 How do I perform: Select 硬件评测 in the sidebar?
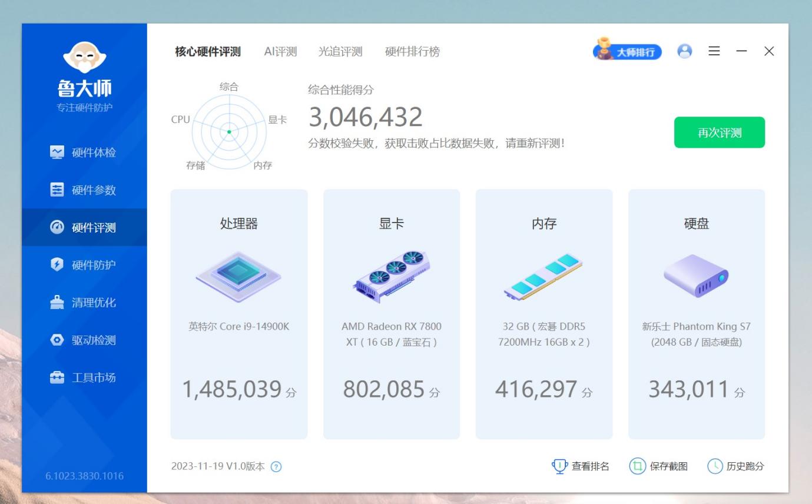coord(84,227)
